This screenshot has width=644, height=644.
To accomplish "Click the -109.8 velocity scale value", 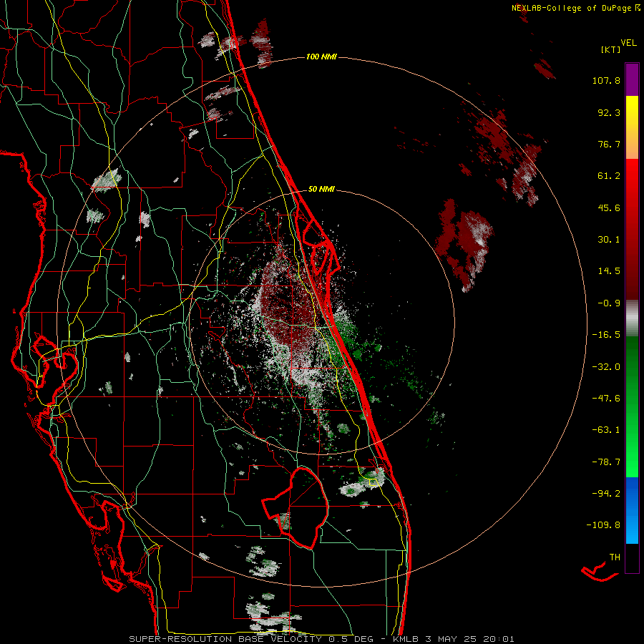I will (604, 525).
